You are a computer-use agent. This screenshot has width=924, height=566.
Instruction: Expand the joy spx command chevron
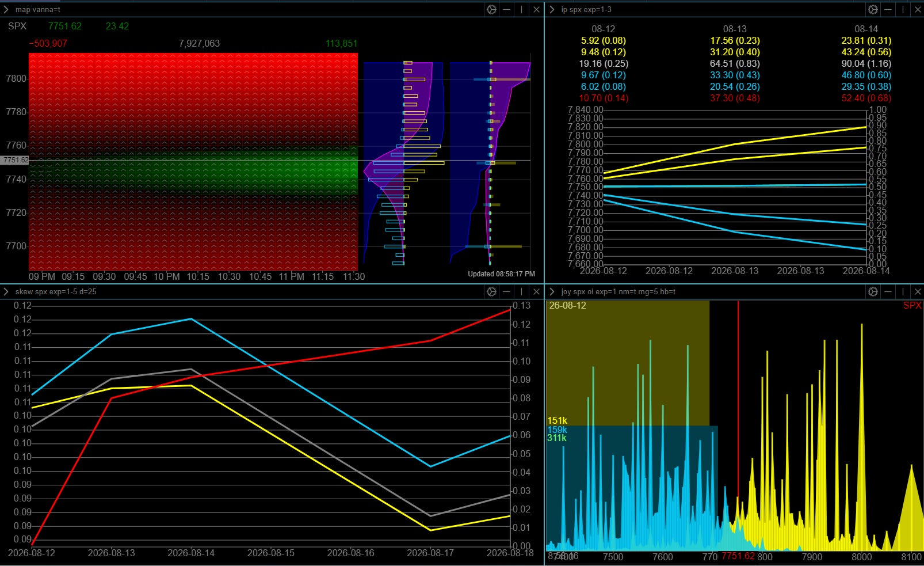coord(552,291)
